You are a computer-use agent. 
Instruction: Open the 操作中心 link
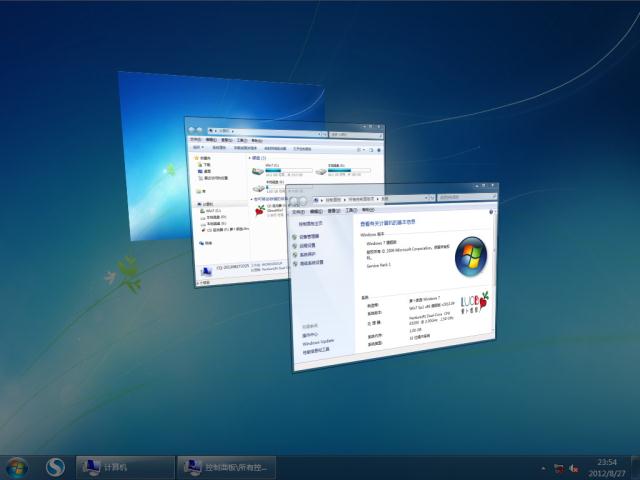click(310, 335)
